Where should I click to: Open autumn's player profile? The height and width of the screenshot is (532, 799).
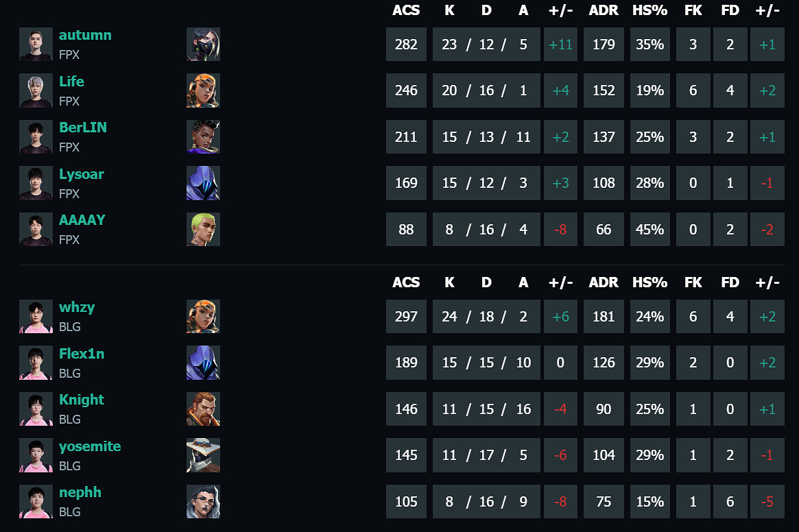click(85, 34)
